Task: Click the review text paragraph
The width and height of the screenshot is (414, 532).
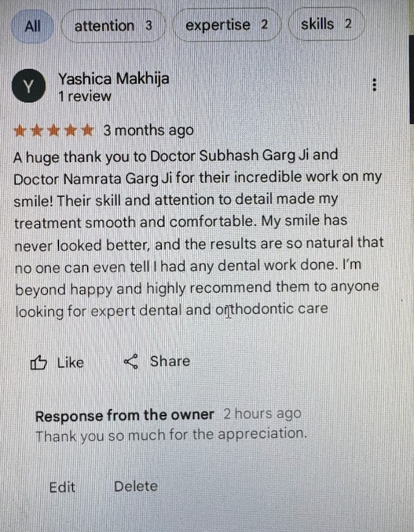Action: tap(198, 233)
